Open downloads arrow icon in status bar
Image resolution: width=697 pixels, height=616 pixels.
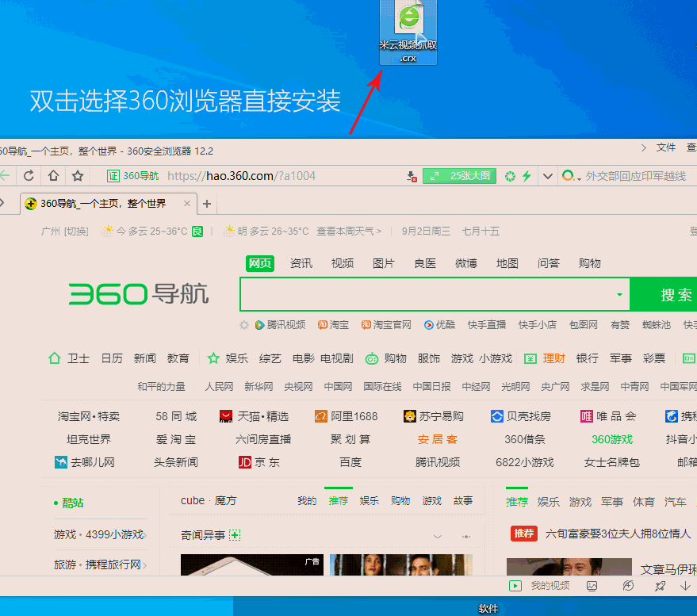[685, 586]
